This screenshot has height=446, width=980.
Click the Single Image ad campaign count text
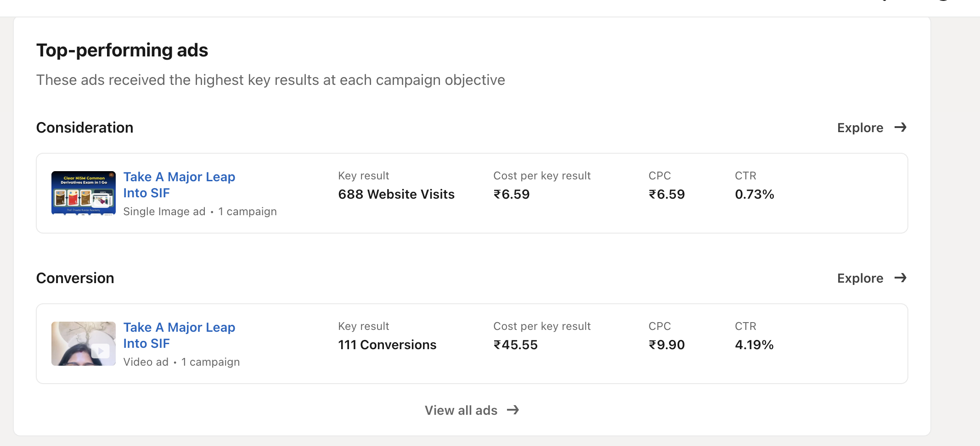248,212
